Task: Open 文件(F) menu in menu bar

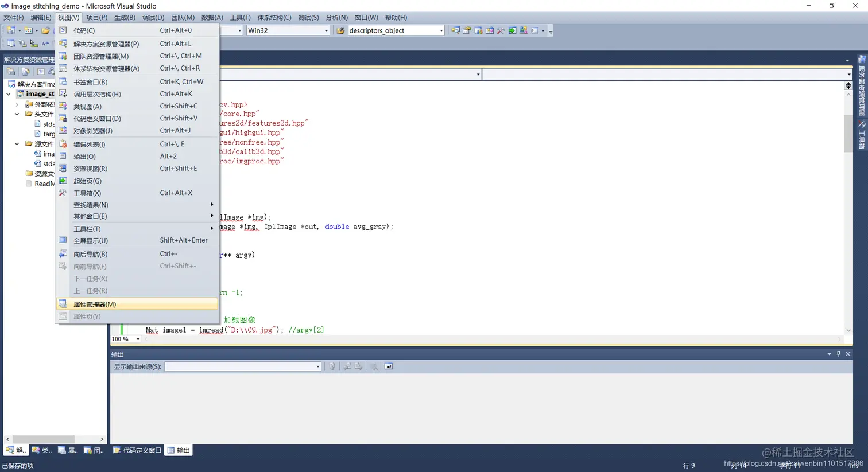Action: (14, 17)
